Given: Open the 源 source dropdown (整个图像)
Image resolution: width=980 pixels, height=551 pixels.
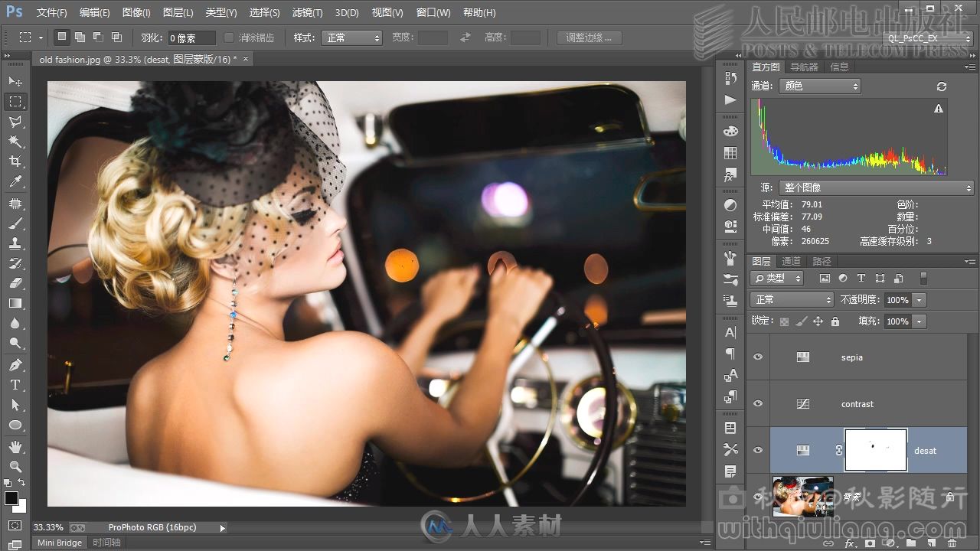Looking at the screenshot, I should (876, 187).
